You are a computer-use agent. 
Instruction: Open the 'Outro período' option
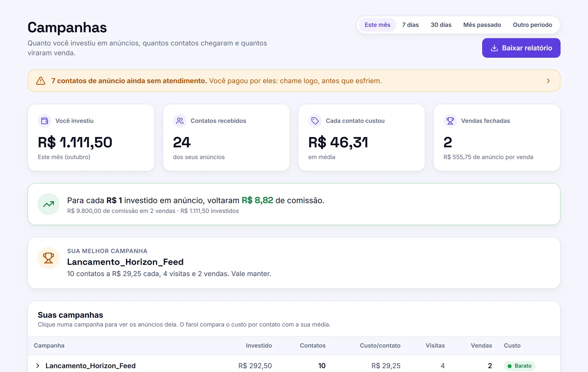[533, 25]
